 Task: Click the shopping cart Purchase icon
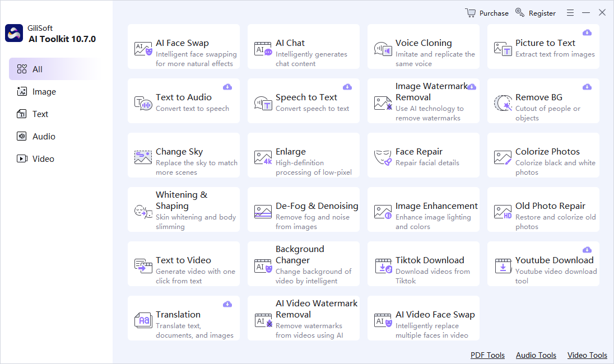pos(470,12)
